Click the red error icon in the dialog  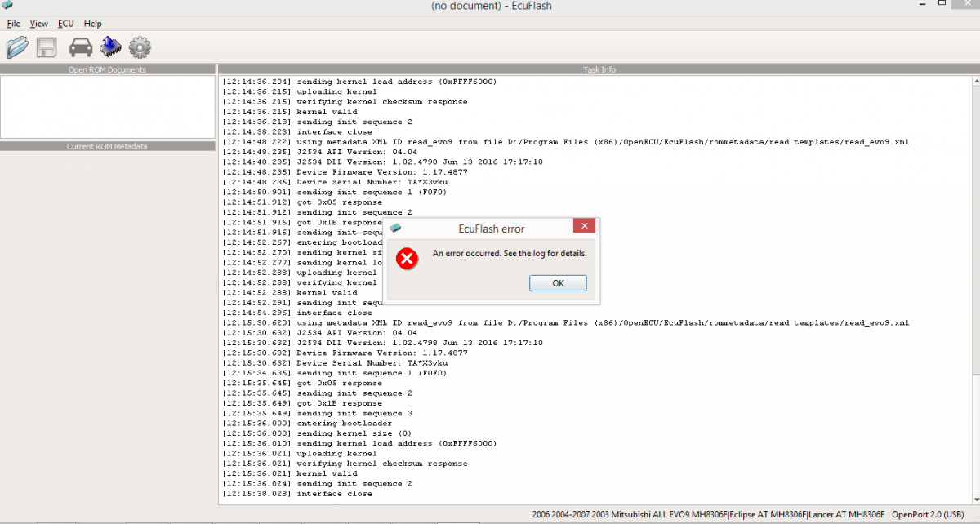click(x=407, y=259)
